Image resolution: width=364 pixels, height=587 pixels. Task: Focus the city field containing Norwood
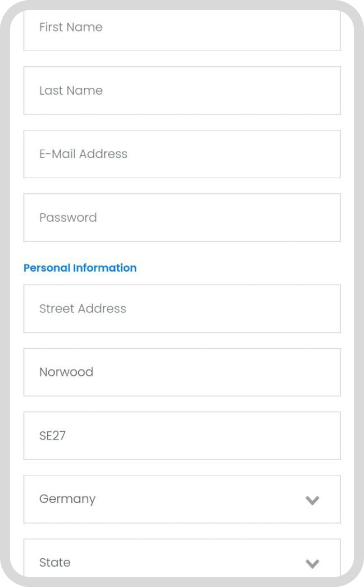(x=182, y=372)
